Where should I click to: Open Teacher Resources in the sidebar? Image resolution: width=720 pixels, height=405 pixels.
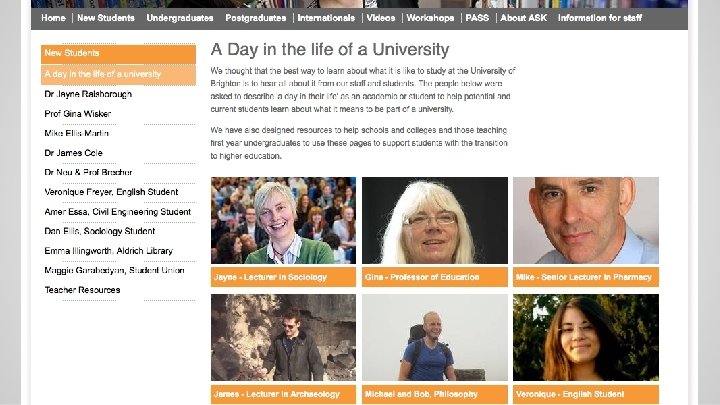tap(82, 290)
